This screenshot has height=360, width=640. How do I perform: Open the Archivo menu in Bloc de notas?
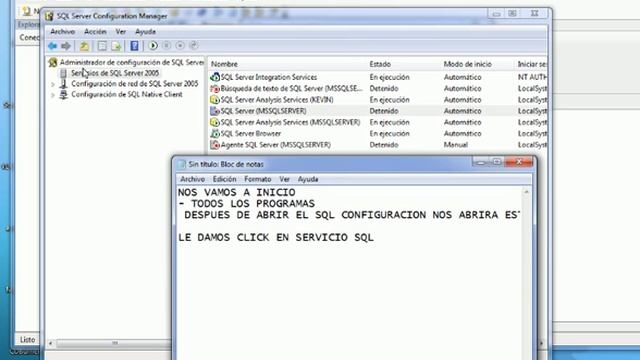click(193, 179)
